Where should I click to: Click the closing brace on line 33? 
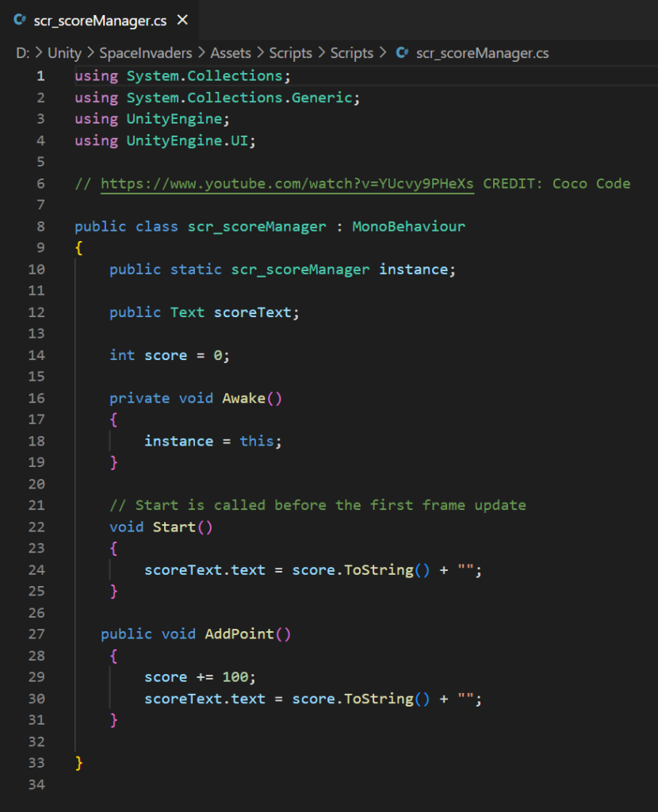coord(78,763)
